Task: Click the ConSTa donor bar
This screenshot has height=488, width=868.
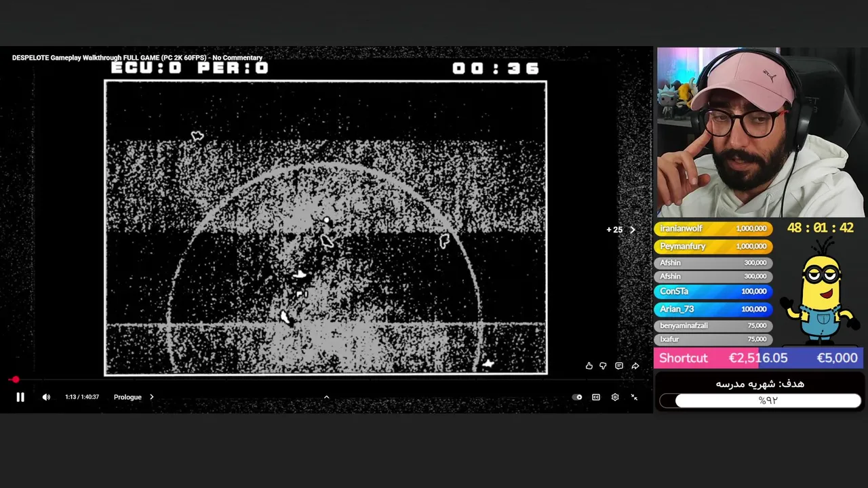Action: 713,291
